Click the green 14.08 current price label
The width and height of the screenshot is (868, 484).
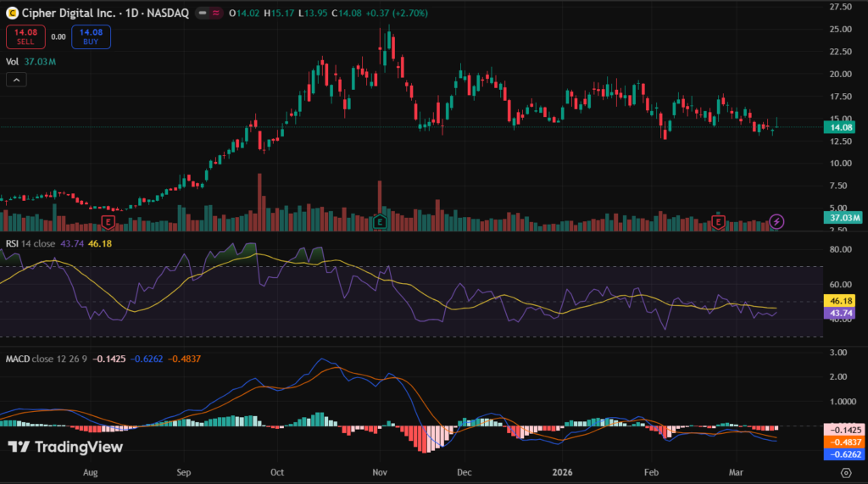(844, 127)
